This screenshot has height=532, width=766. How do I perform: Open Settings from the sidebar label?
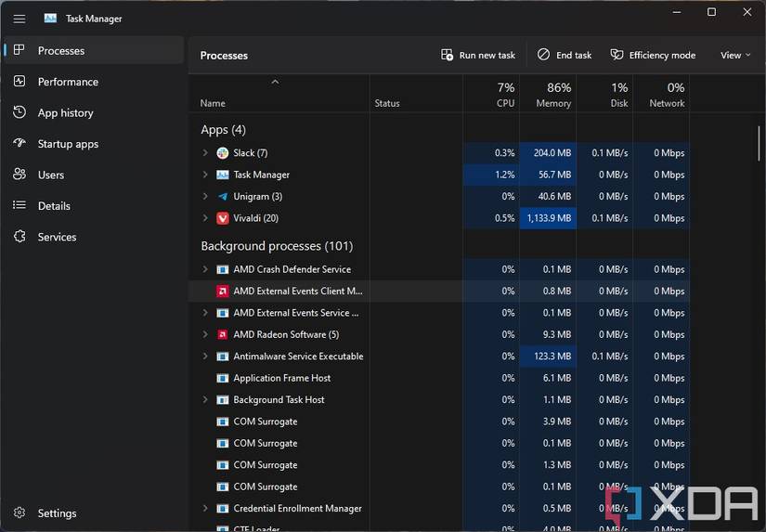[x=58, y=513]
